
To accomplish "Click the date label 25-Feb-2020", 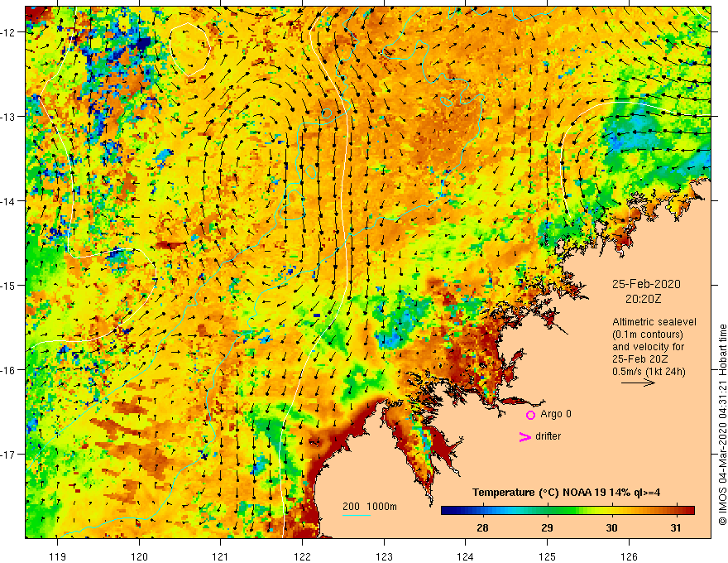I will [646, 284].
